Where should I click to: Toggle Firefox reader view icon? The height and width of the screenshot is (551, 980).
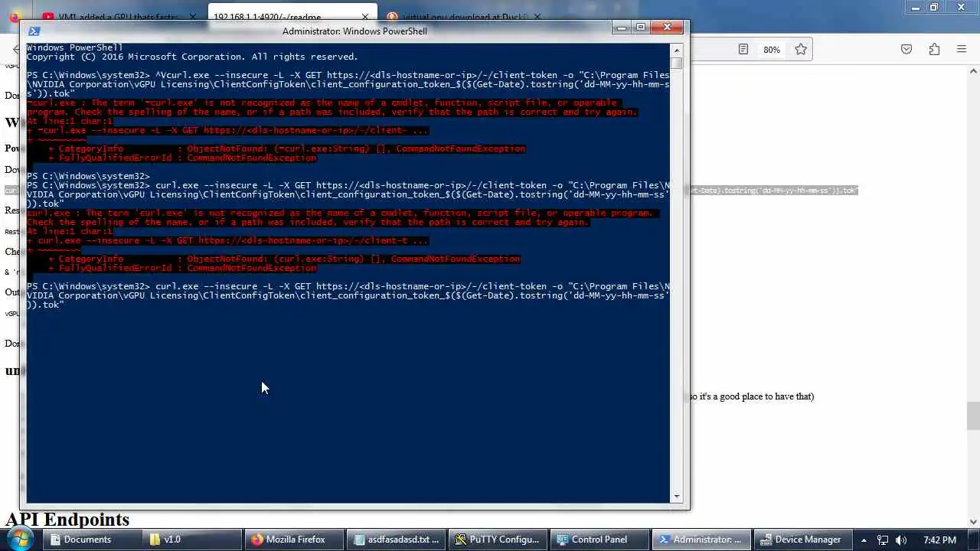[x=743, y=50]
